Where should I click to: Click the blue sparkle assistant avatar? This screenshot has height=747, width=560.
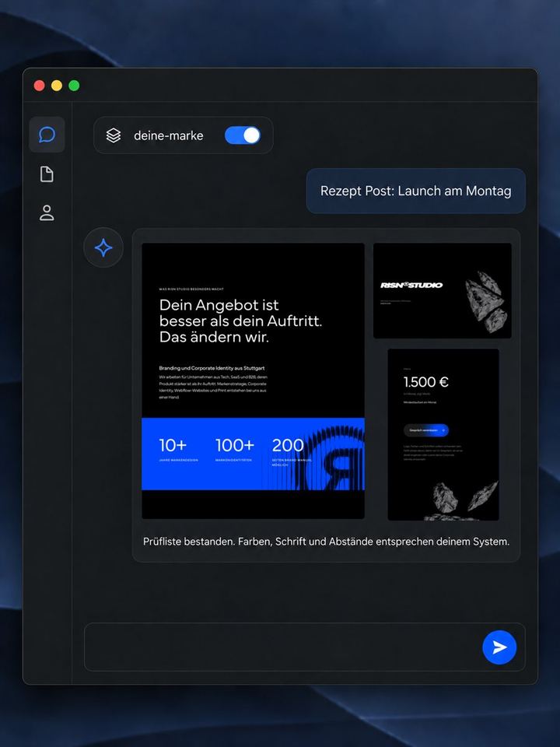pyautogui.click(x=103, y=247)
